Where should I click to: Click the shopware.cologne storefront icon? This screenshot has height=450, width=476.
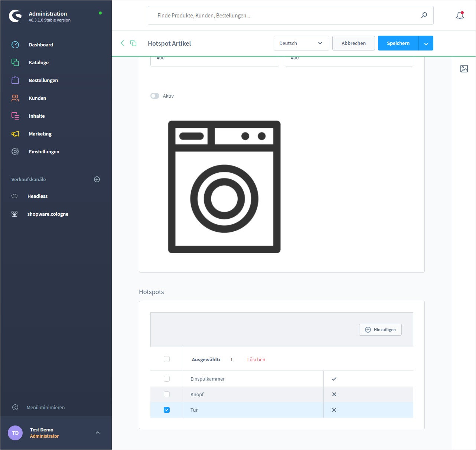click(x=14, y=214)
